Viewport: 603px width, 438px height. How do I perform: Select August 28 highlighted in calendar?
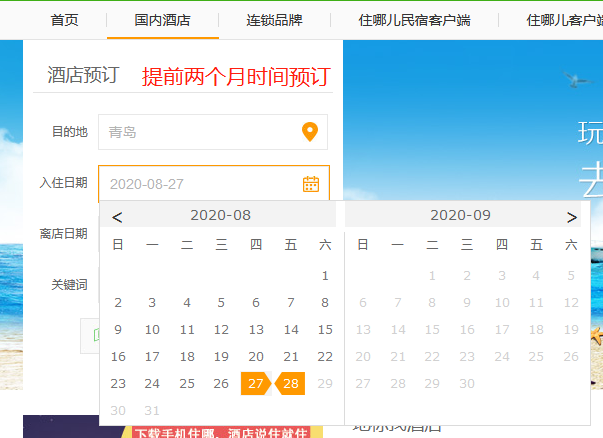click(x=291, y=384)
